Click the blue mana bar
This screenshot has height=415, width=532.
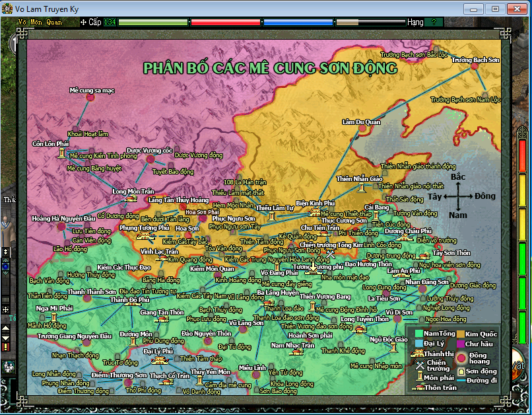tap(298, 22)
